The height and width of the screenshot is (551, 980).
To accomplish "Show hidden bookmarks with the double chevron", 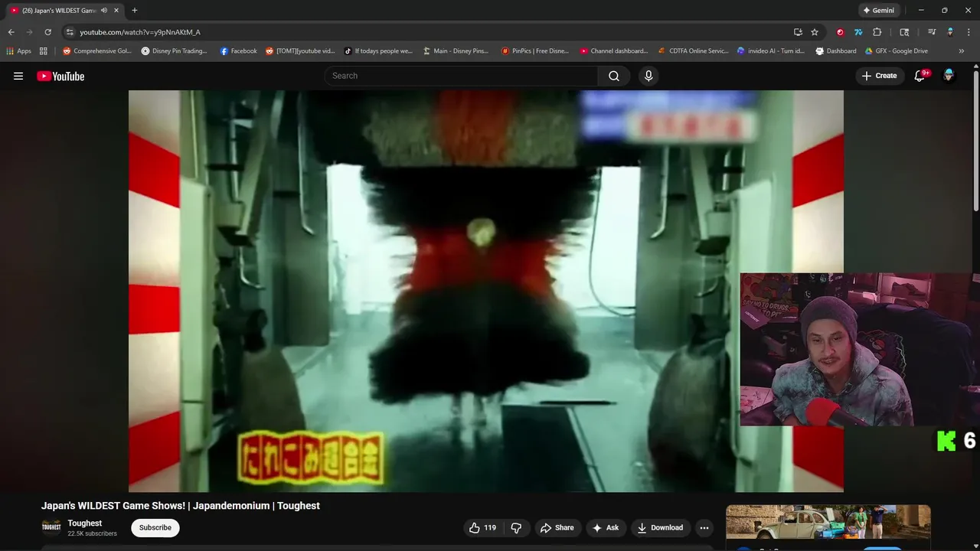I will 962,51.
